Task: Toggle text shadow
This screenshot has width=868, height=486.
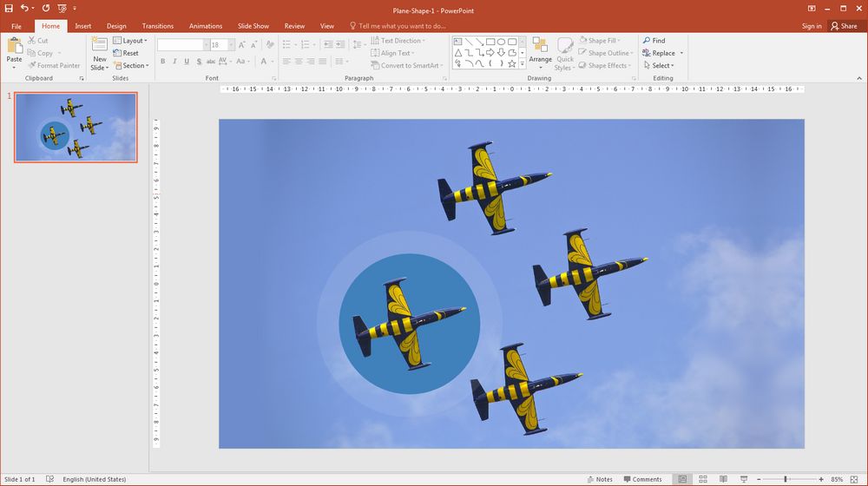Action: (x=199, y=62)
